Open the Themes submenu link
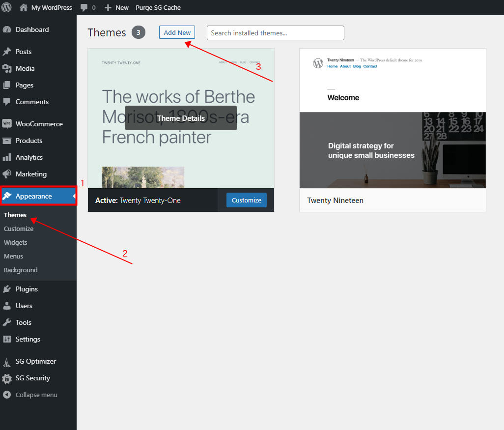504x430 pixels. pos(15,215)
